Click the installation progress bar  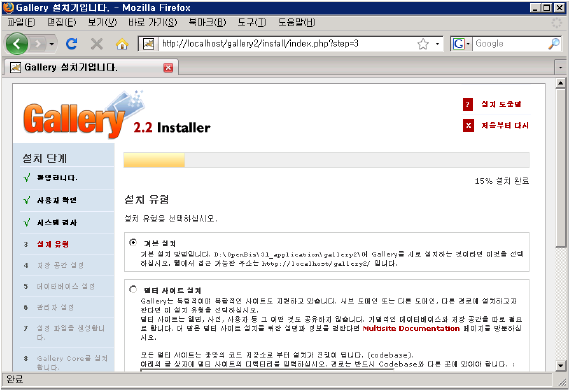click(326, 160)
